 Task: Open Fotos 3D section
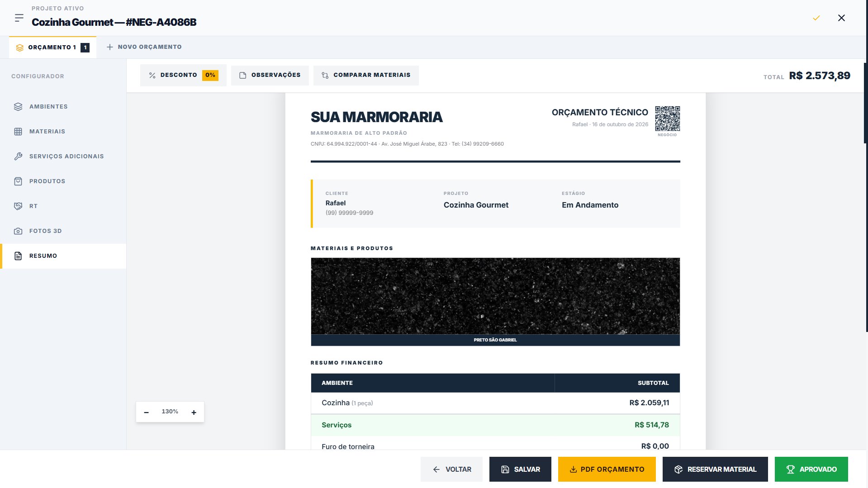tap(63, 231)
